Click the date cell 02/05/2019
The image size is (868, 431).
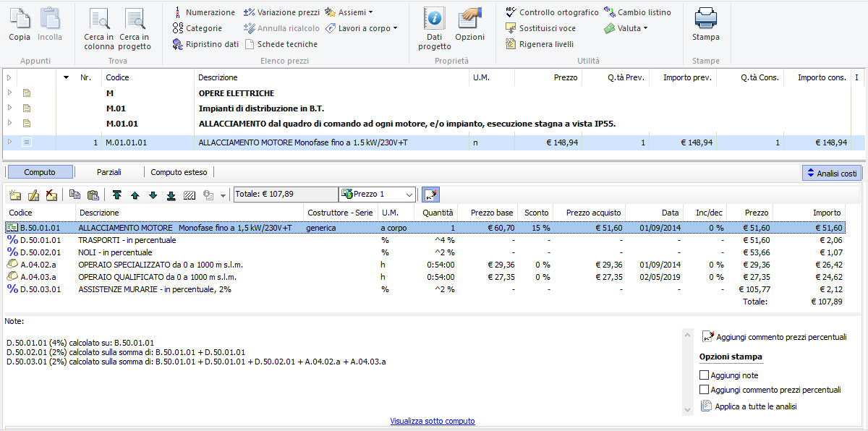point(660,277)
